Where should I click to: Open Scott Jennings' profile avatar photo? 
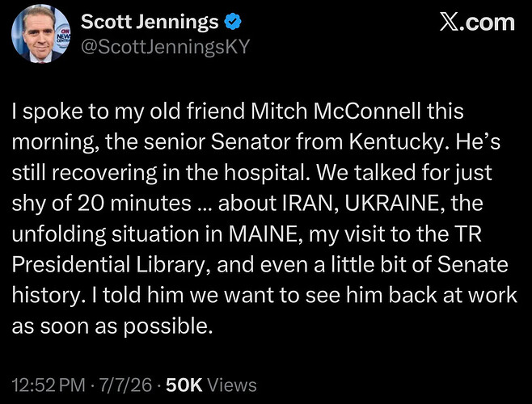(x=40, y=34)
